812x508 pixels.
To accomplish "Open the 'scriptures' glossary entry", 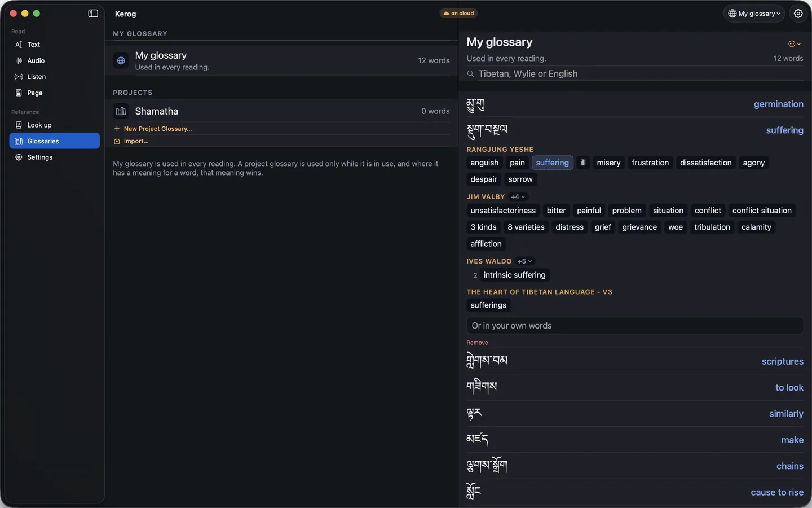I will click(635, 361).
